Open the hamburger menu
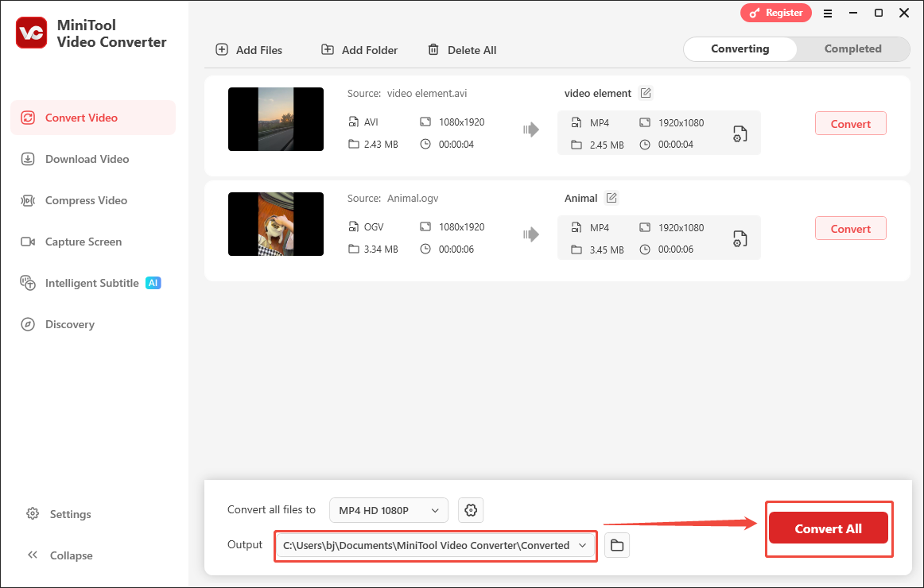 (x=828, y=13)
